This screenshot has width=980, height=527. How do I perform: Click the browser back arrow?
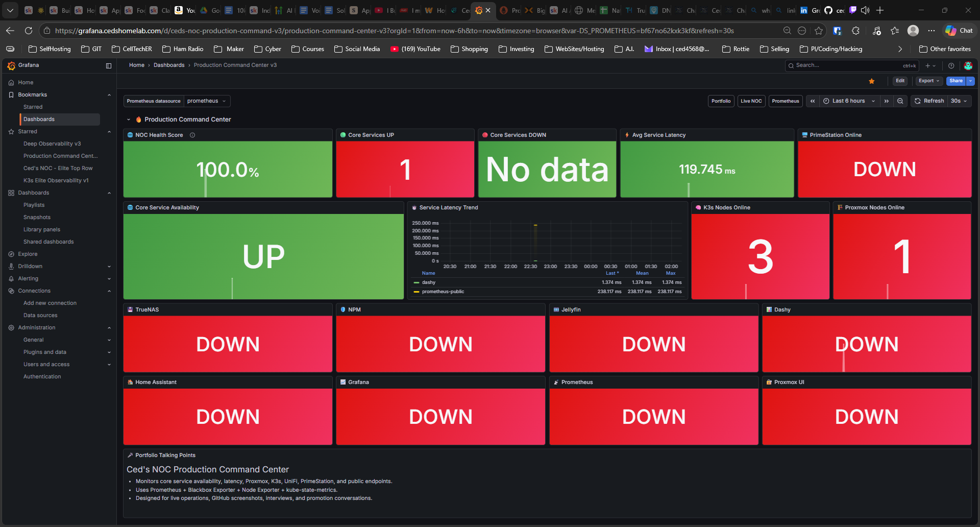click(x=10, y=31)
